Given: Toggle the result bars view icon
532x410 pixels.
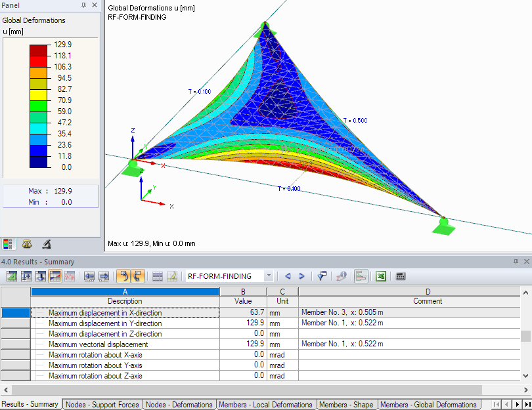Looking at the screenshot, I should tap(361, 276).
